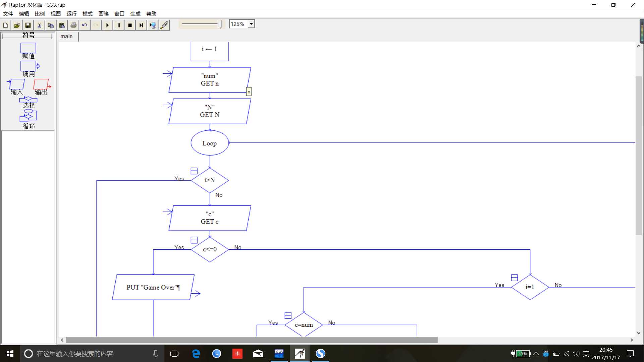Stop flowchart execution

click(x=130, y=25)
